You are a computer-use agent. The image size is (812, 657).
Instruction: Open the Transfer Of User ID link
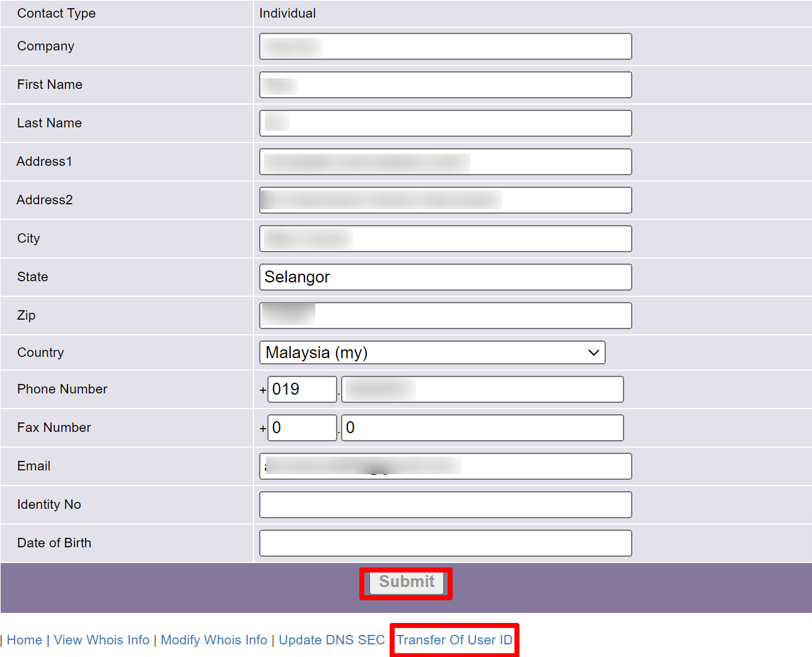pos(454,640)
